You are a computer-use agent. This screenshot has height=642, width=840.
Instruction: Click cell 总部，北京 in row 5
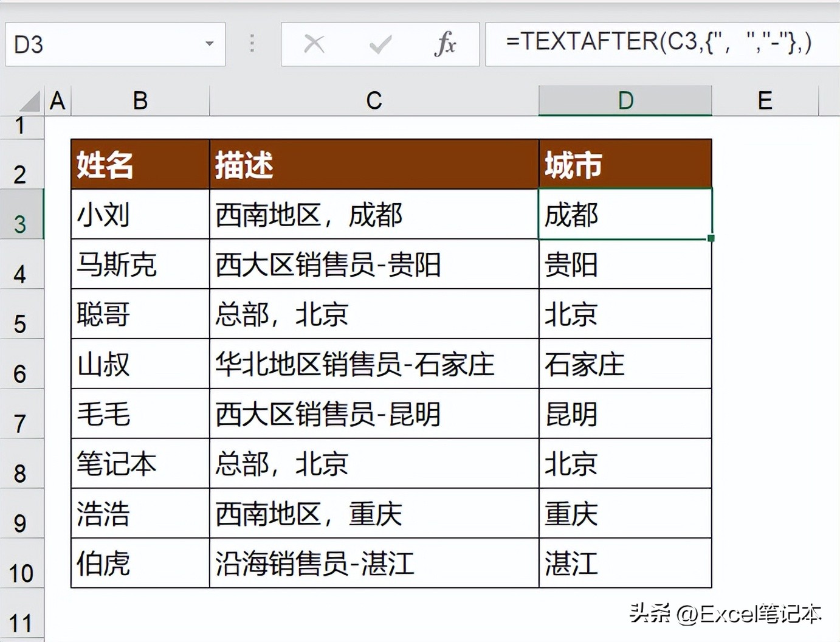[x=374, y=314]
